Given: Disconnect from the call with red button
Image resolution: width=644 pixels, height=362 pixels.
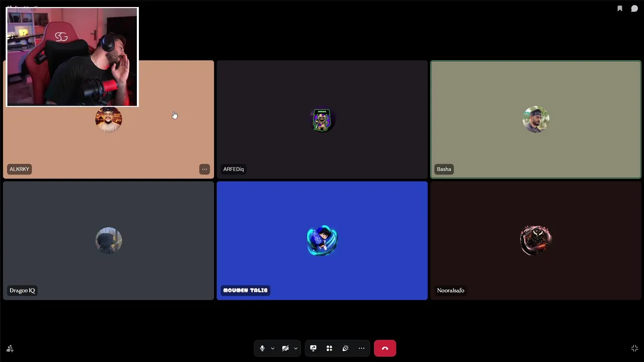Looking at the screenshot, I should tap(385, 348).
